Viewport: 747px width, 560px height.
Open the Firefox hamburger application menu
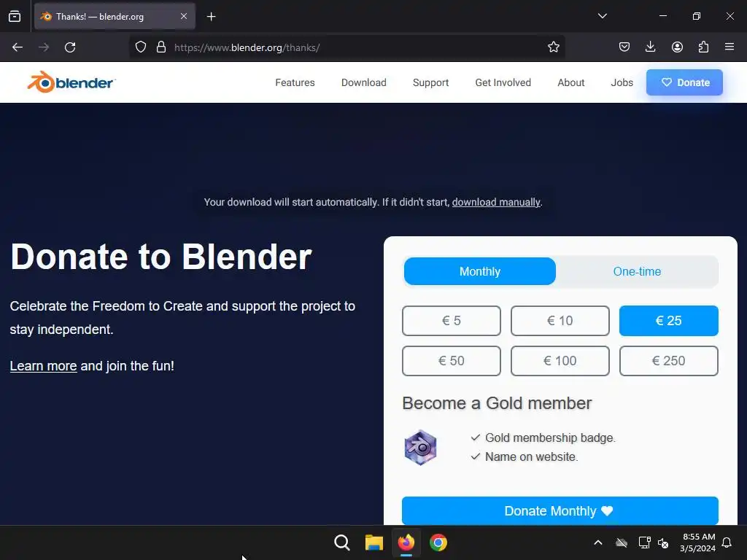click(x=729, y=47)
